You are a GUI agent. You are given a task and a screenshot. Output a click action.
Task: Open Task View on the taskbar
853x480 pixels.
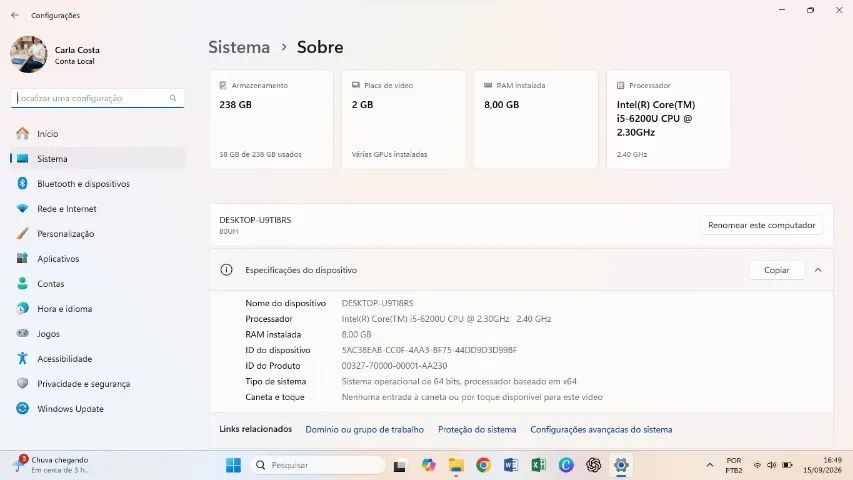click(400, 465)
